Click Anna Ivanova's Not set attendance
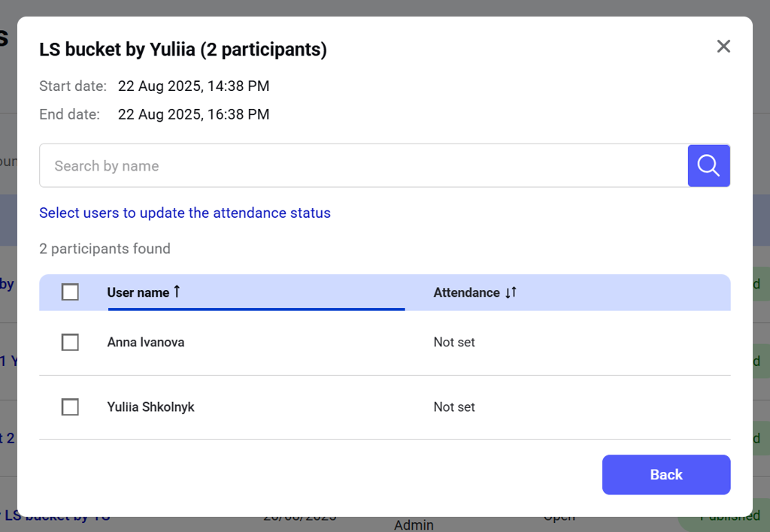The height and width of the screenshot is (532, 770). [x=454, y=342]
